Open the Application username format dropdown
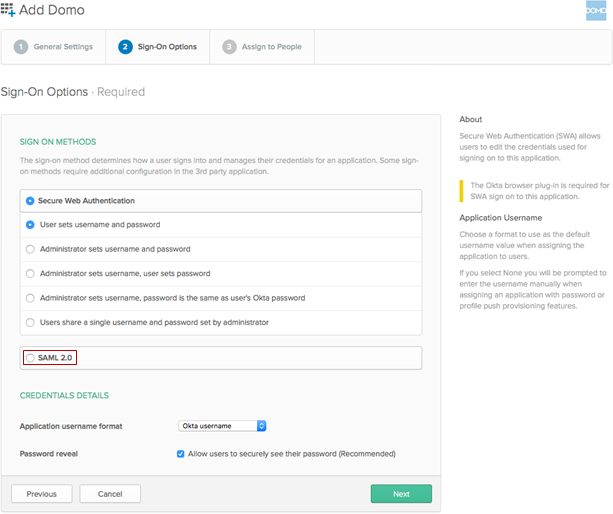The image size is (613, 514). [222, 426]
